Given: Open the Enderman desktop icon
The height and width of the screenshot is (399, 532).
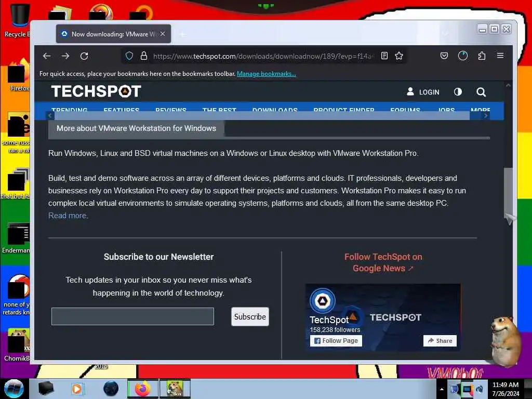Looking at the screenshot, I should pyautogui.click(x=16, y=237).
